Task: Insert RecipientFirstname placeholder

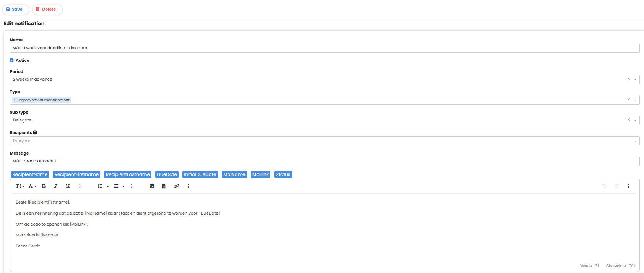Action: point(76,174)
